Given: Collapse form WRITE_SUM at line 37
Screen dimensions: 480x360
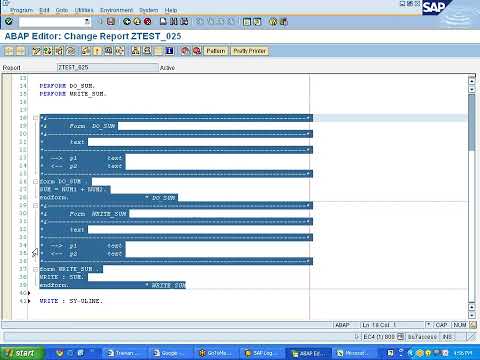Looking at the screenshot, I should (35, 269).
